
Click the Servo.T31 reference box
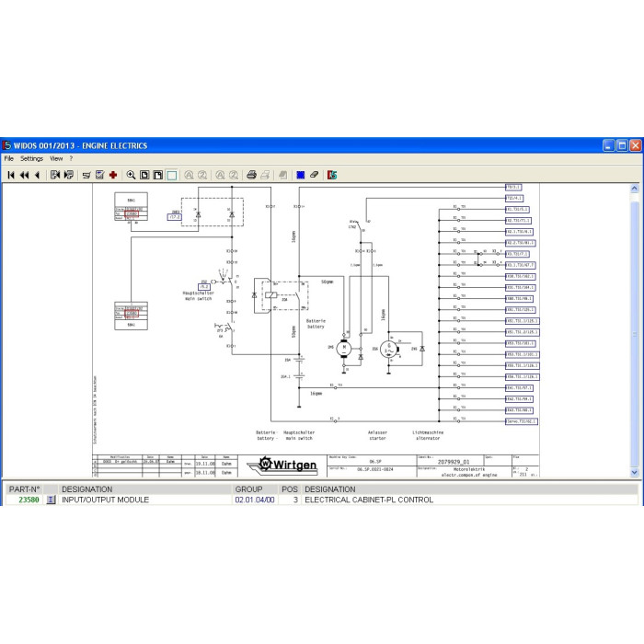522,421
